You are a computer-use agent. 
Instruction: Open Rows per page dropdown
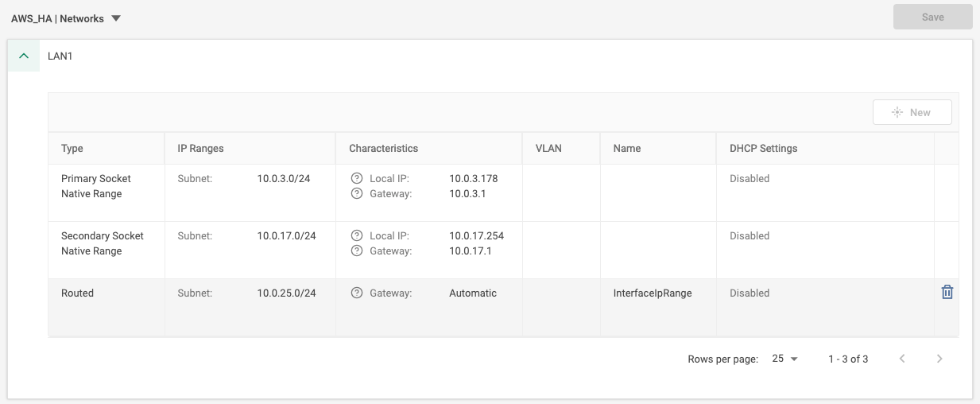tap(784, 359)
